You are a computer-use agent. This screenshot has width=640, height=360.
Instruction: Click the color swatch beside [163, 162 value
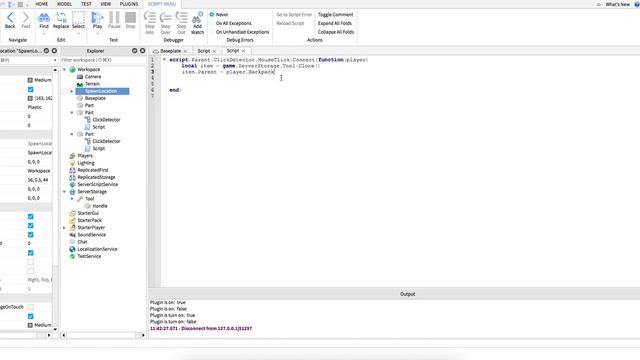[x=30, y=98]
